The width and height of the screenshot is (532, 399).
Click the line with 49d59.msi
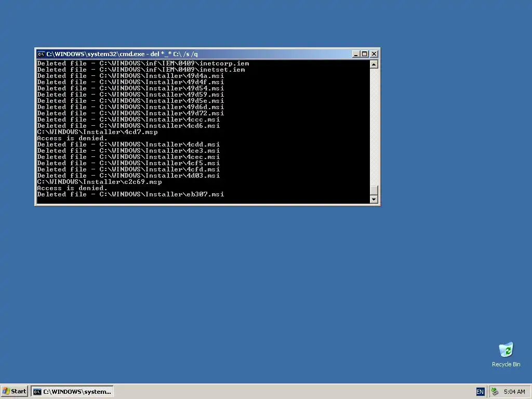(130, 95)
